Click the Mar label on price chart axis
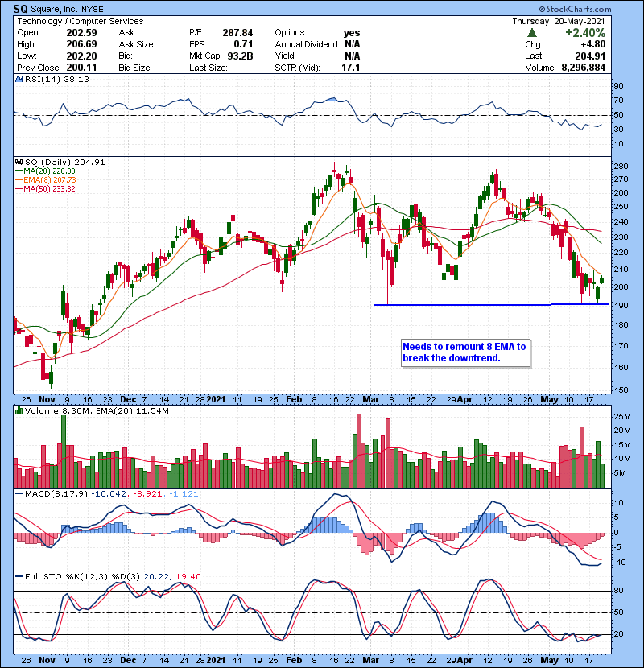This screenshot has width=644, height=668. (x=370, y=400)
